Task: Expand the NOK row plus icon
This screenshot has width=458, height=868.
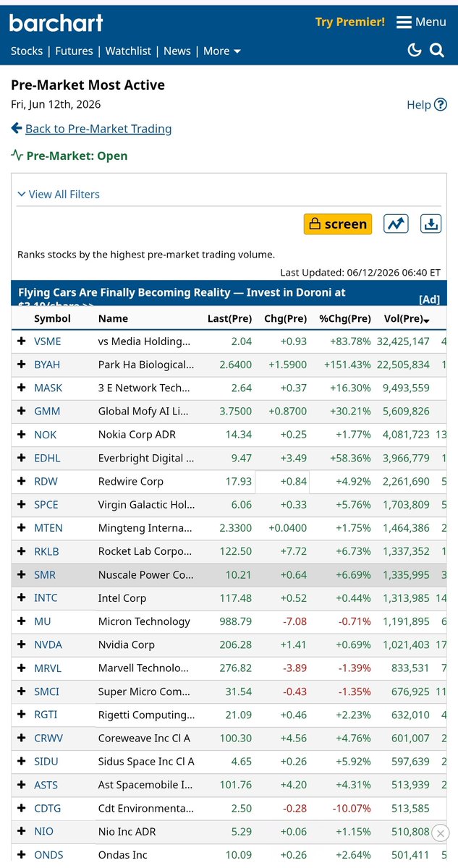Action: (x=22, y=435)
